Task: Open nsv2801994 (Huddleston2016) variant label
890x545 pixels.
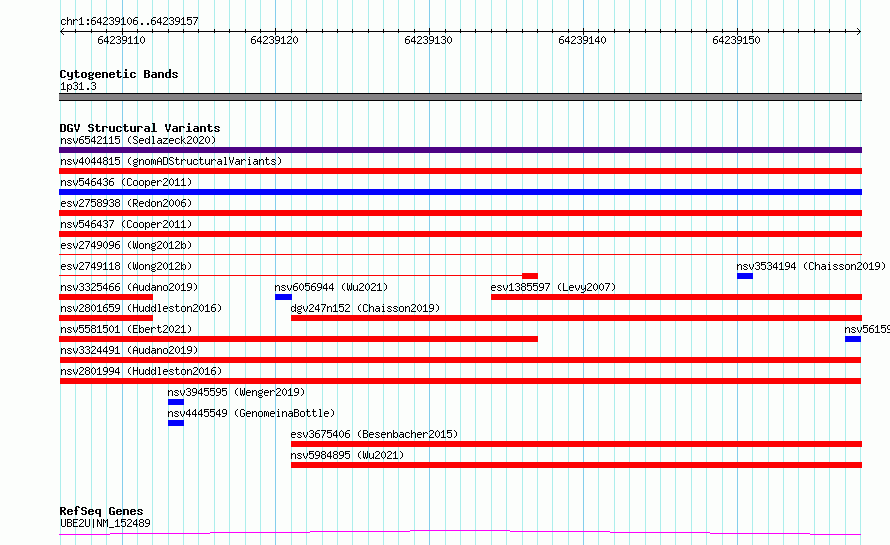Action: pyautogui.click(x=141, y=371)
